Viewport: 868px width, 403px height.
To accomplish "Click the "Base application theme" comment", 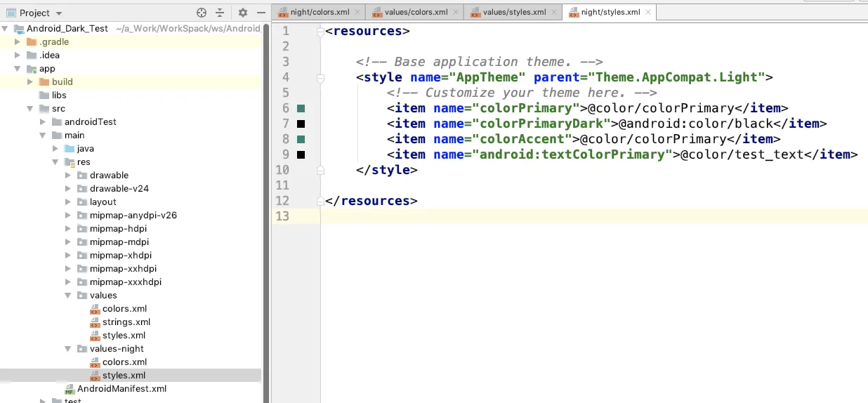I will coord(479,62).
